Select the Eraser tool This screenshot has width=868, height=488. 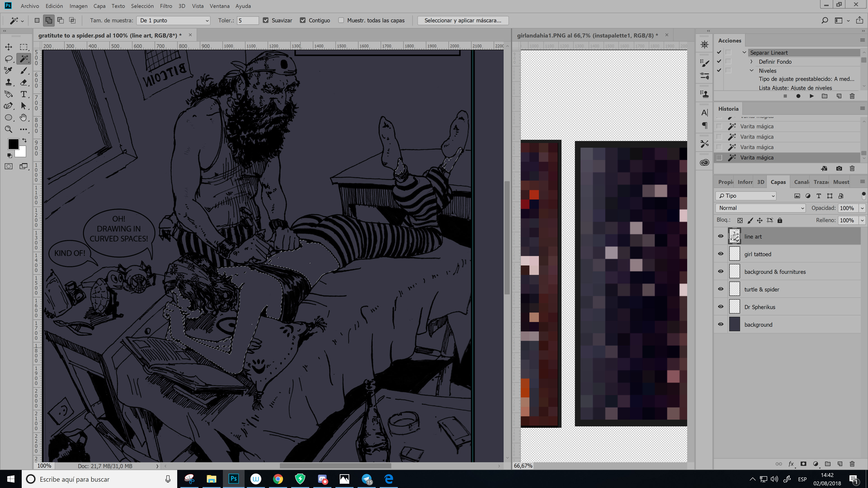click(24, 82)
